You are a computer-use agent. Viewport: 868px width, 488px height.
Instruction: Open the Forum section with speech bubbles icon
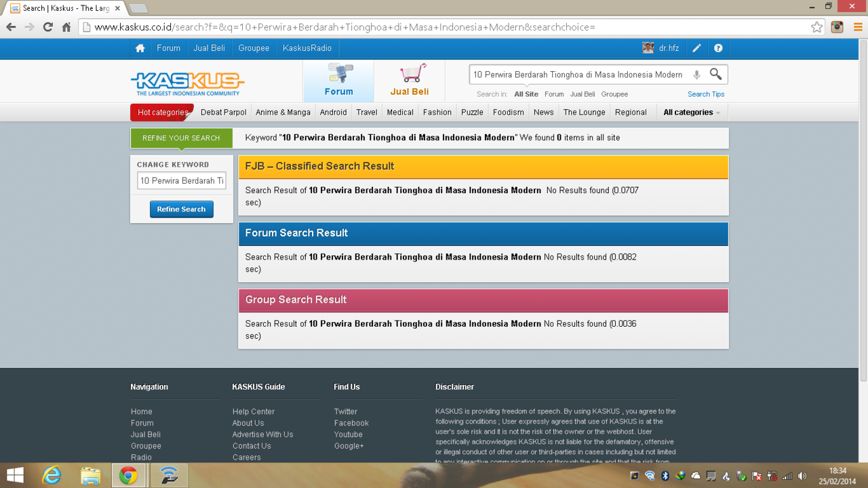(x=338, y=81)
